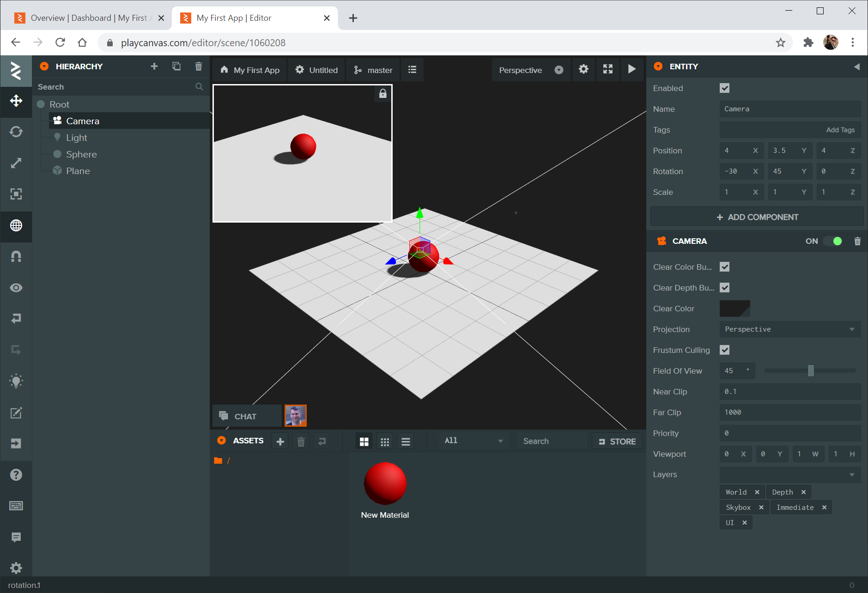Open editor Settings gear in sidebar
The width and height of the screenshot is (868, 593).
coord(16,568)
